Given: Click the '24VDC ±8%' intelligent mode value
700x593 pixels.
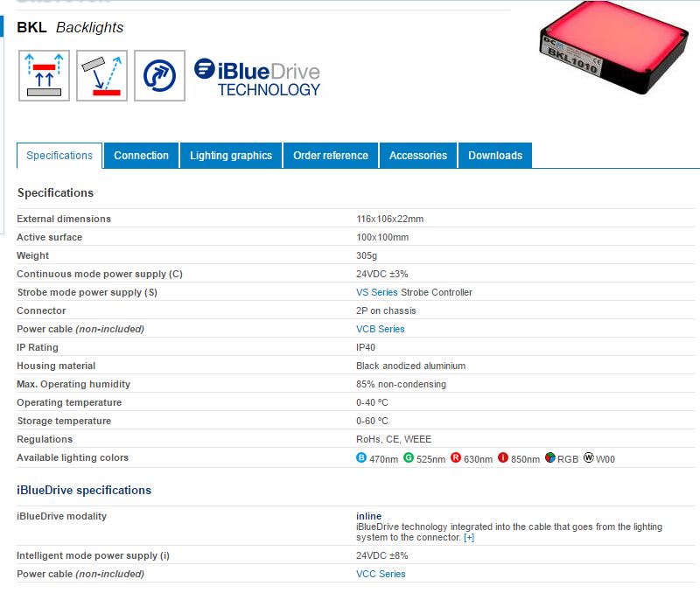Looking at the screenshot, I should point(382,555).
